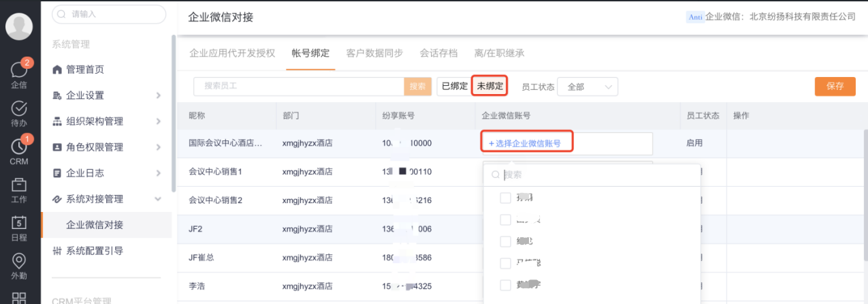Expand 企业日志 menu
The image size is (868, 304).
106,173
